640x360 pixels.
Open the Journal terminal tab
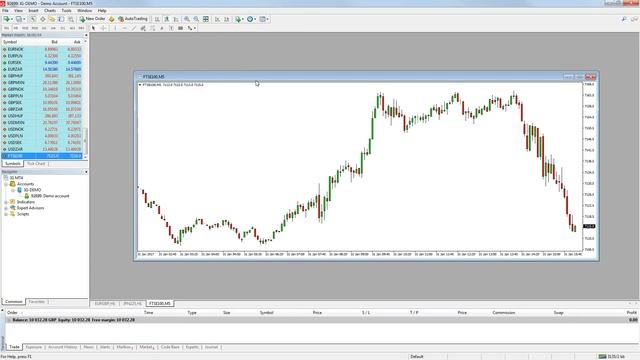pyautogui.click(x=211, y=347)
